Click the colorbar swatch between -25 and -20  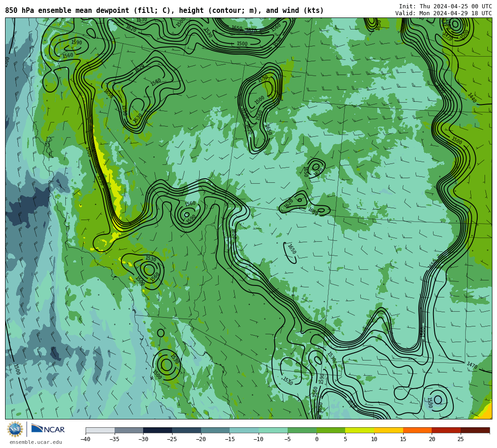[186, 430]
